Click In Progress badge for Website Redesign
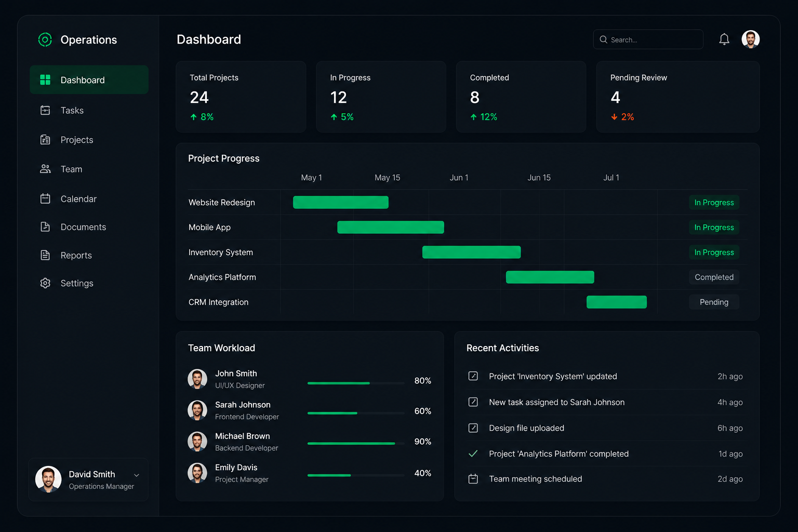This screenshot has height=532, width=798. pyautogui.click(x=714, y=202)
